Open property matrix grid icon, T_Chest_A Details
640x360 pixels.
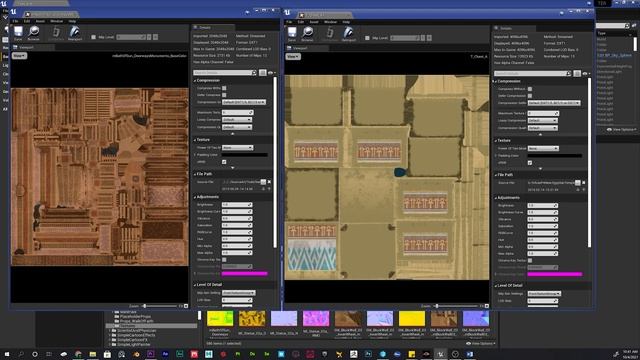pyautogui.click(x=577, y=73)
